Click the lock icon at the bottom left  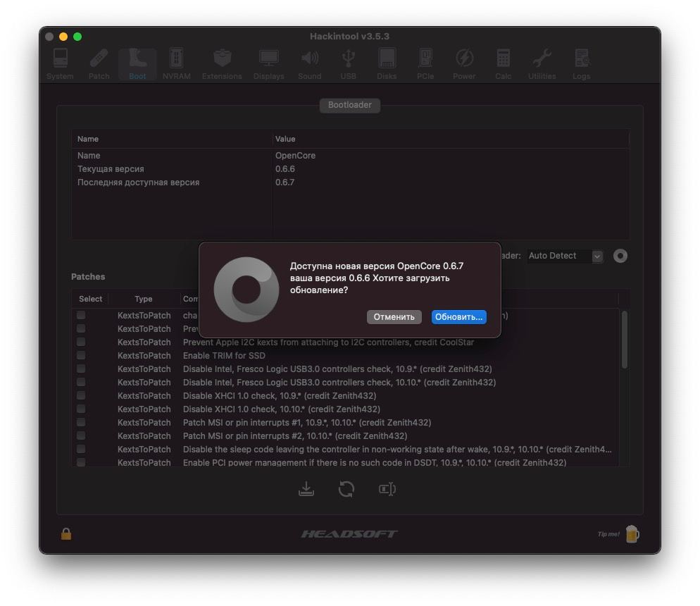click(66, 533)
